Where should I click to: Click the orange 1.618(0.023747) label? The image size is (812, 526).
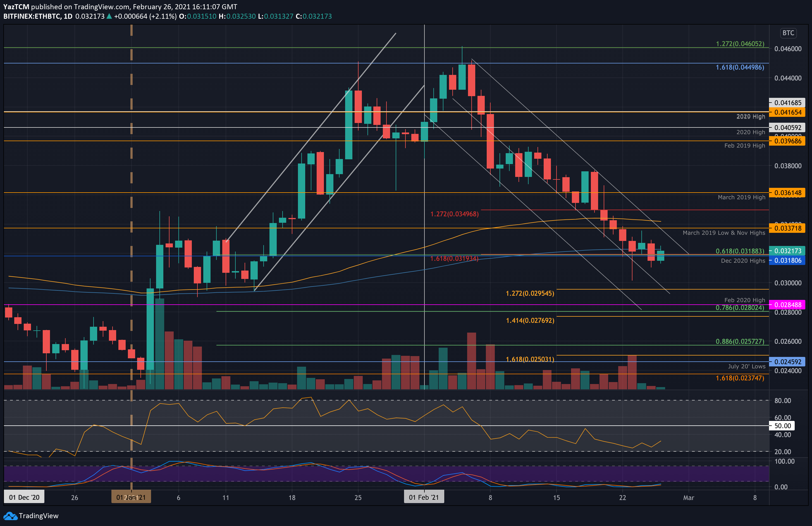click(740, 378)
